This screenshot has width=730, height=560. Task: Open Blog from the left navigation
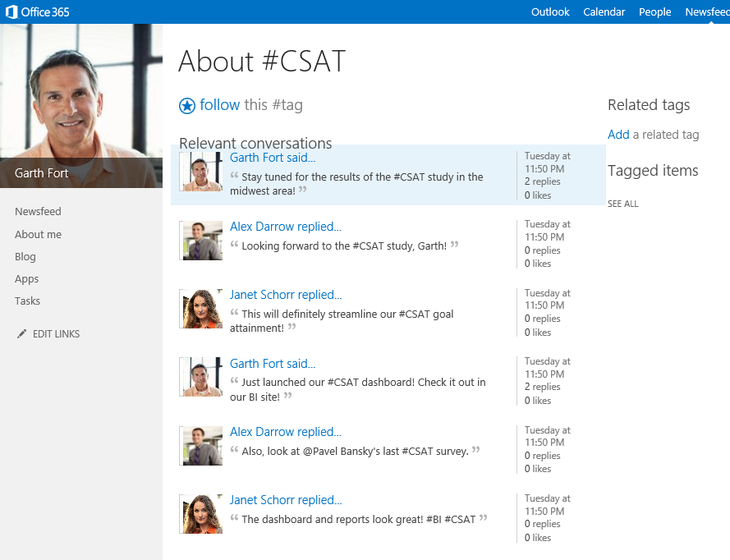25,256
